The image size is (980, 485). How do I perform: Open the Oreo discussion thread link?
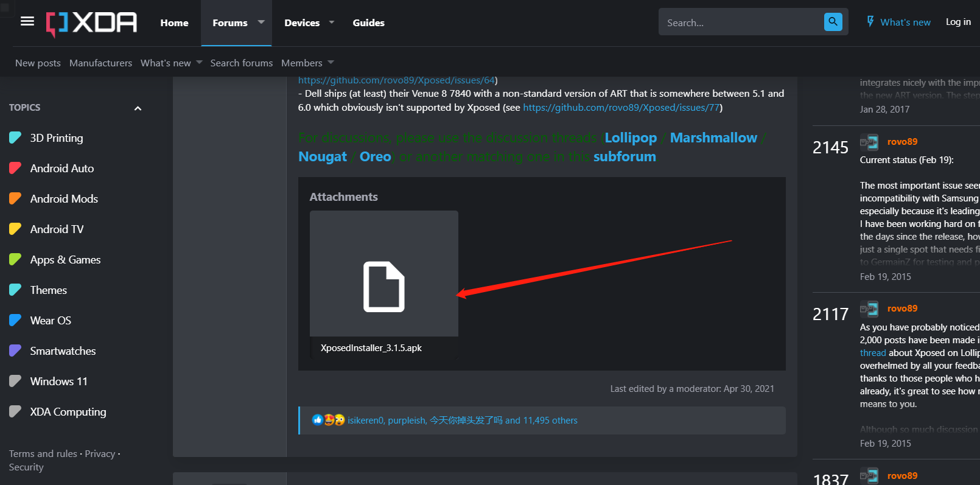coord(375,156)
